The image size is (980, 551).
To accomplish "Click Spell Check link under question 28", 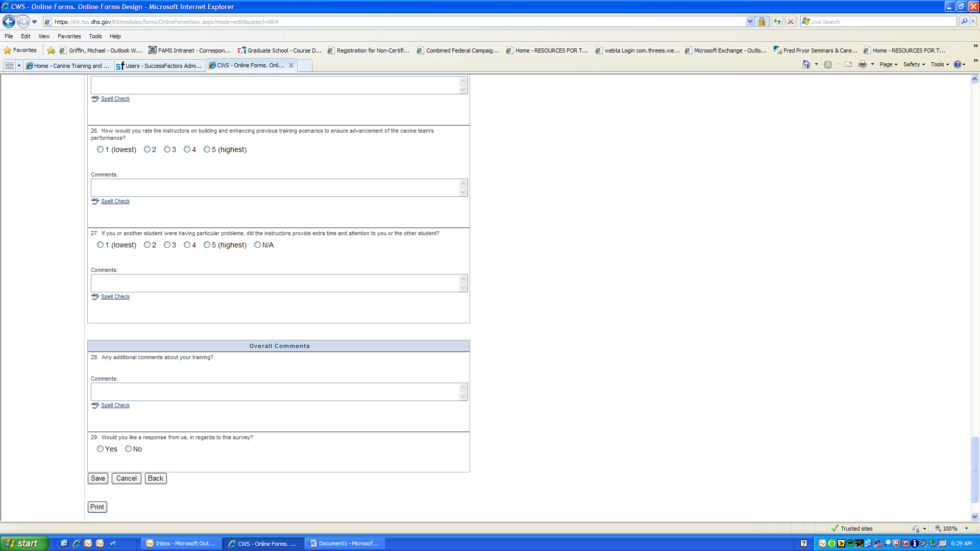I will click(115, 405).
